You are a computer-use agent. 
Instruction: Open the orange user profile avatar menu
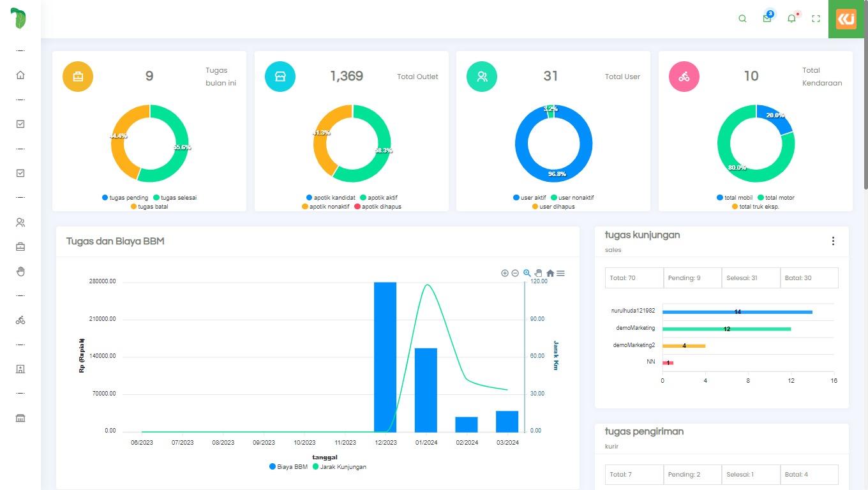pyautogui.click(x=846, y=19)
